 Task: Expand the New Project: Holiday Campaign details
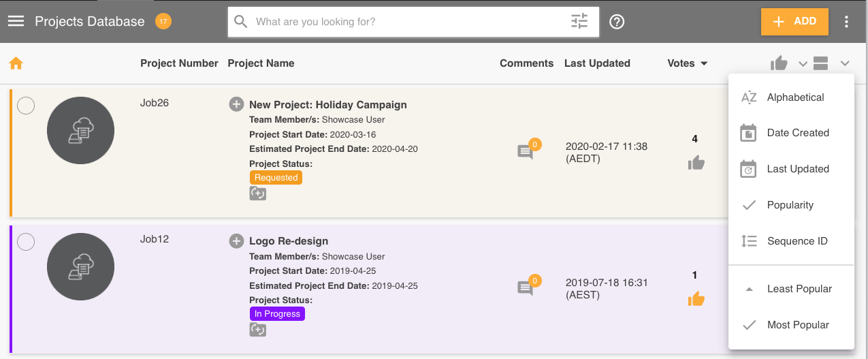point(236,104)
